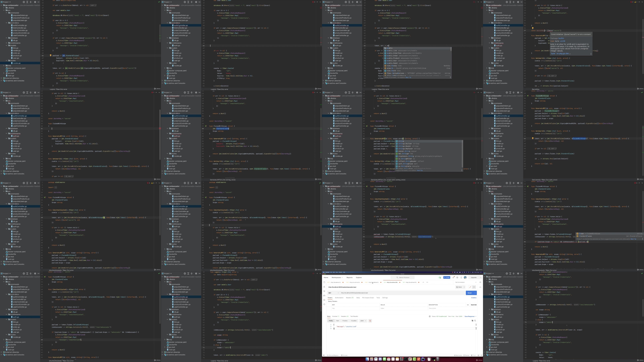Open the Cookies link under Send

click(474, 298)
